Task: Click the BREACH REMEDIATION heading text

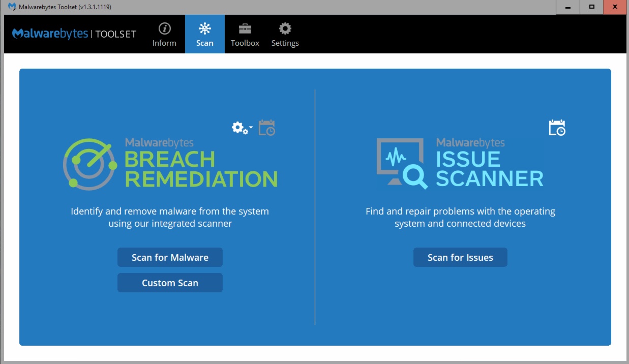Action: click(201, 169)
